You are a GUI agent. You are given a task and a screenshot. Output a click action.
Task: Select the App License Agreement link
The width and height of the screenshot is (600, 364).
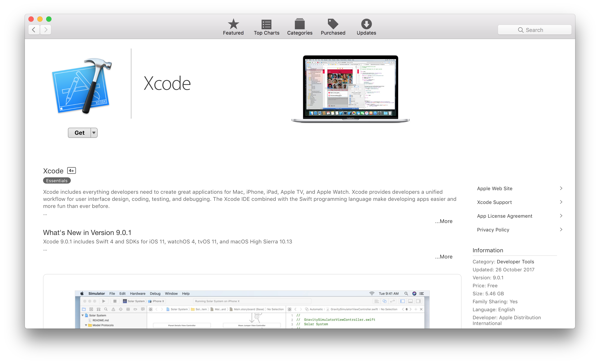click(504, 216)
